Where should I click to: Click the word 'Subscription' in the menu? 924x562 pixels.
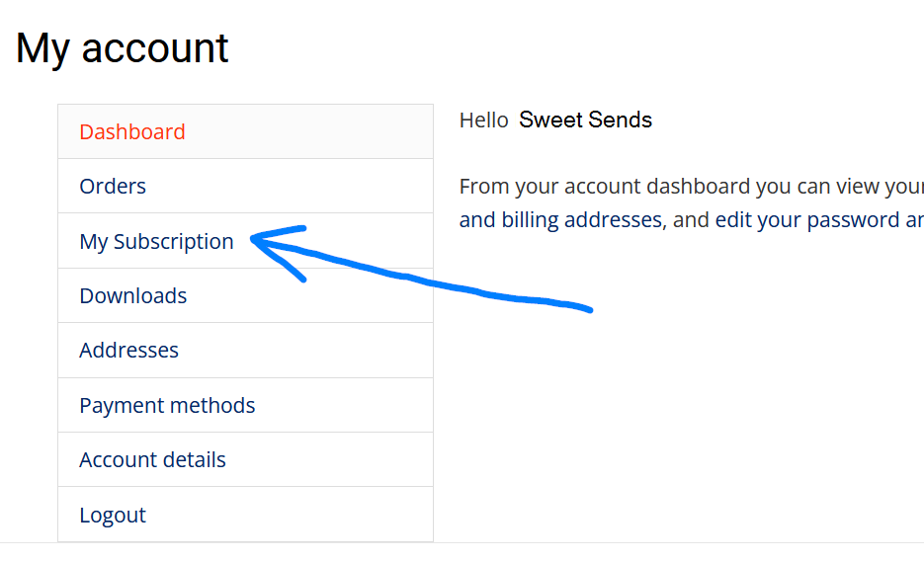click(x=173, y=242)
